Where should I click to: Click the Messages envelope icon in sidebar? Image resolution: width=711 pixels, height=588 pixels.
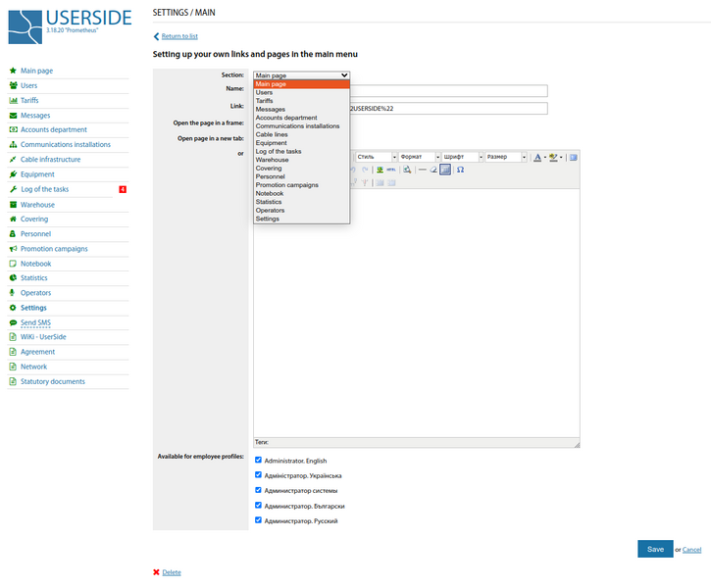(12, 116)
